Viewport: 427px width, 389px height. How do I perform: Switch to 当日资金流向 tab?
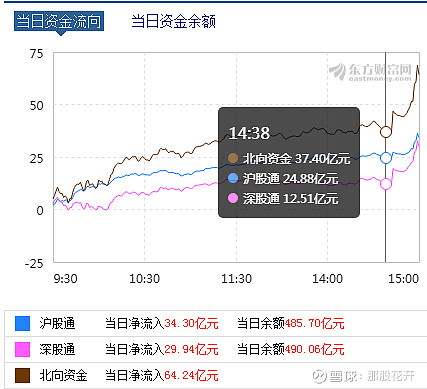pos(59,21)
